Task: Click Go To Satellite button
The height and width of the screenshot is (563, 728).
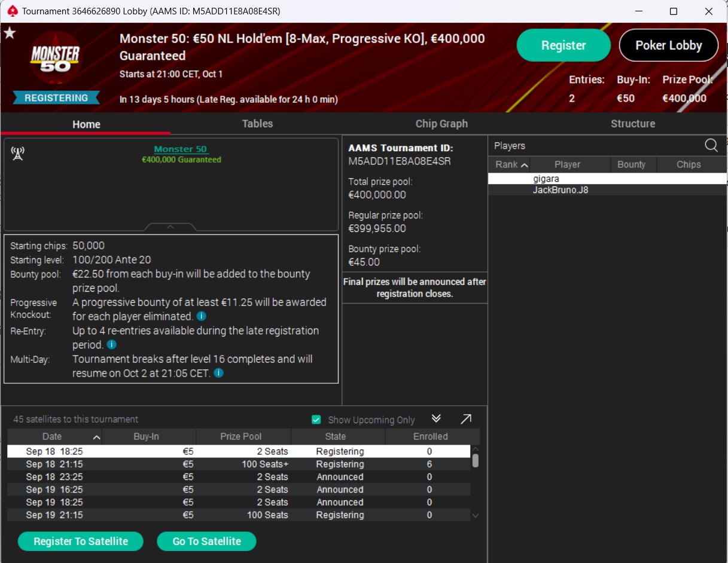Action: (206, 541)
